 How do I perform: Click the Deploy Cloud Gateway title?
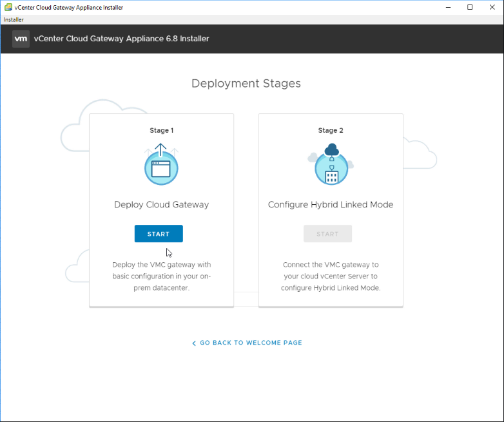click(161, 205)
